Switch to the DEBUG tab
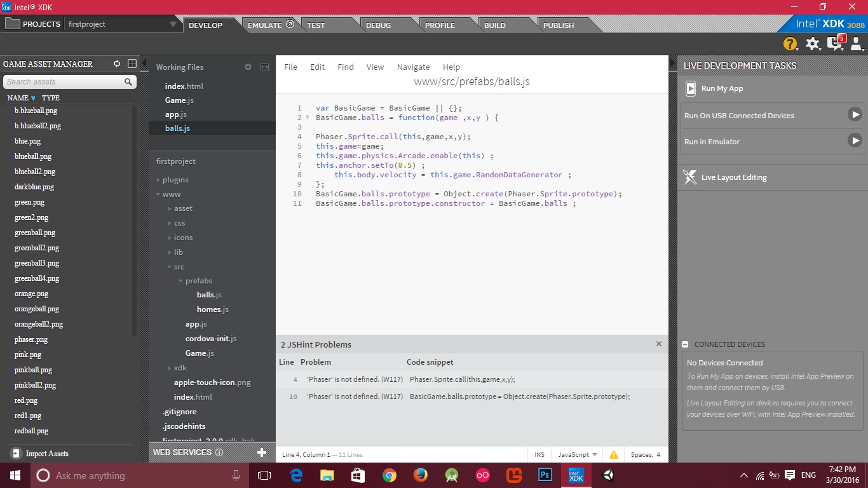 (x=379, y=25)
